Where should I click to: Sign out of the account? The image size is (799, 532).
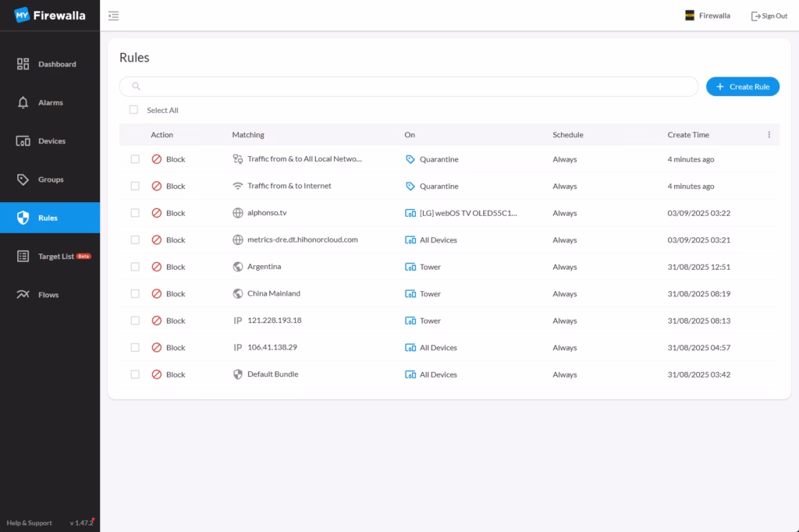point(769,16)
